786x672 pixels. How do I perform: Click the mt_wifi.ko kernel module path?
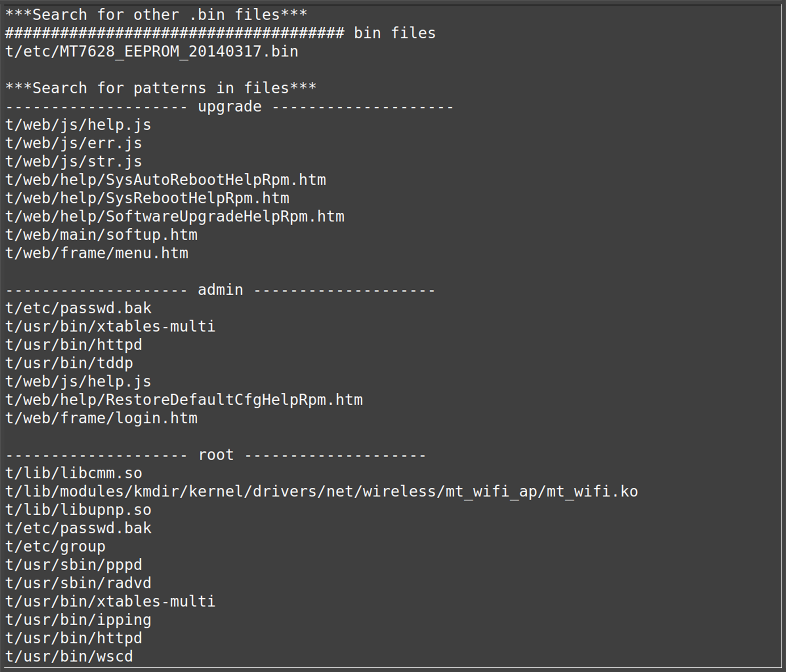[x=321, y=491]
